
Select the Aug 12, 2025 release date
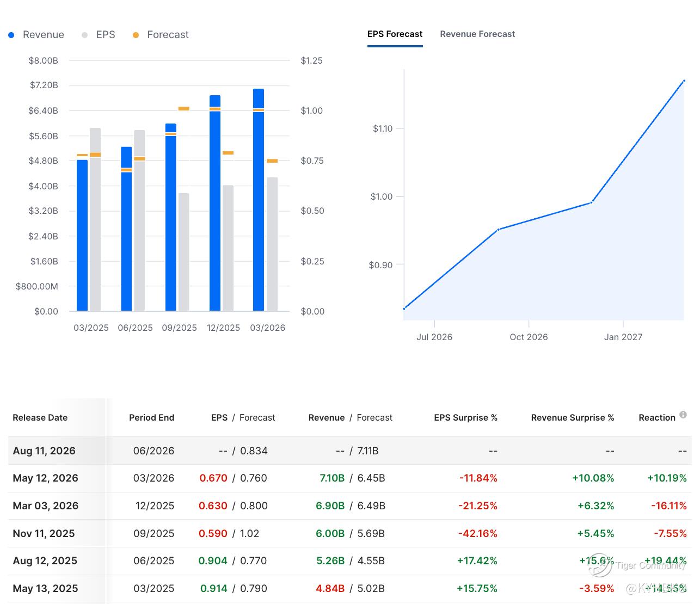click(x=45, y=560)
